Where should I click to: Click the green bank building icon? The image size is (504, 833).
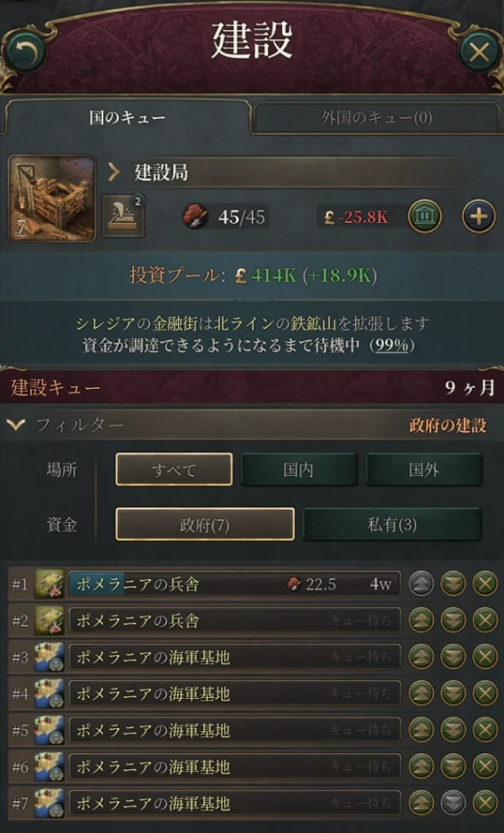[x=424, y=216]
